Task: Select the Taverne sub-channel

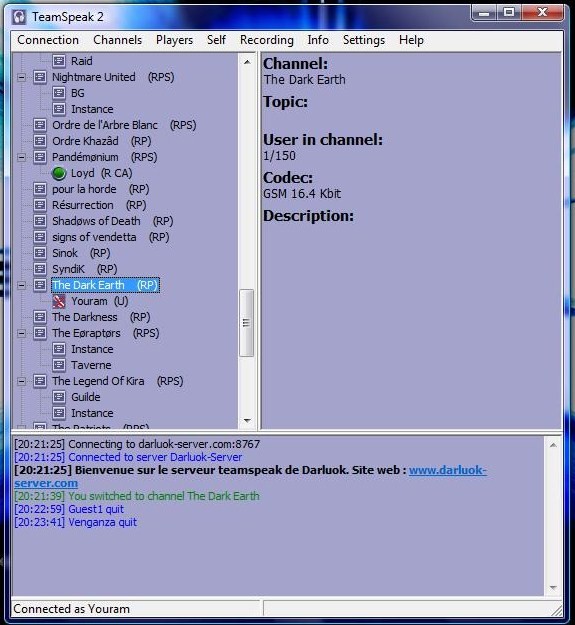Action: click(x=91, y=365)
